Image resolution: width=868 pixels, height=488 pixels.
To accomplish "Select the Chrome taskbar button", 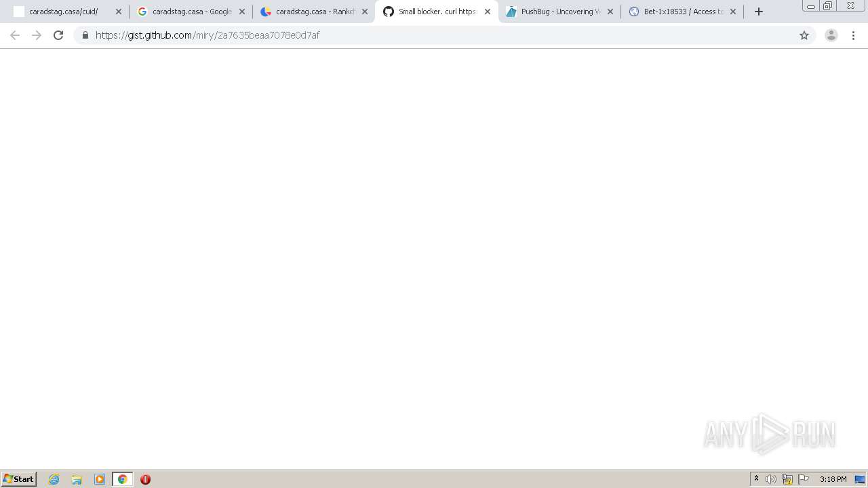I will 123,479.
